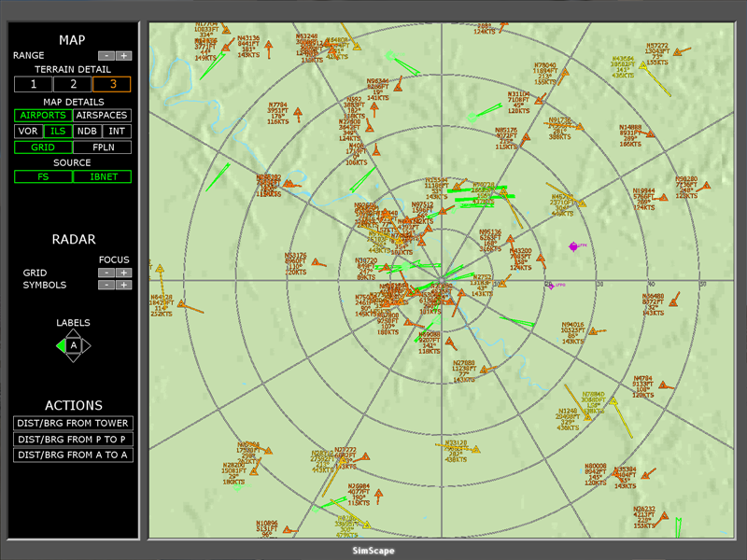Select aircraft N14888 symbol

pos(650,134)
